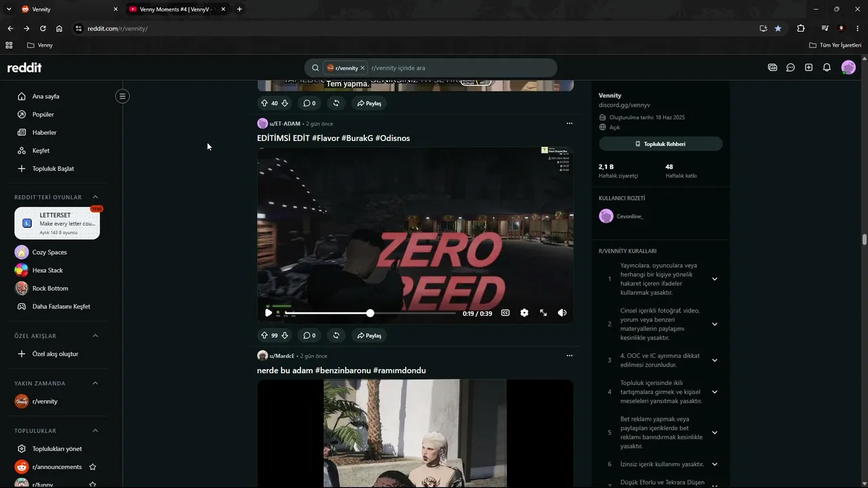Open u/ET-ADAM's profile link
The image size is (868, 488).
pos(285,124)
